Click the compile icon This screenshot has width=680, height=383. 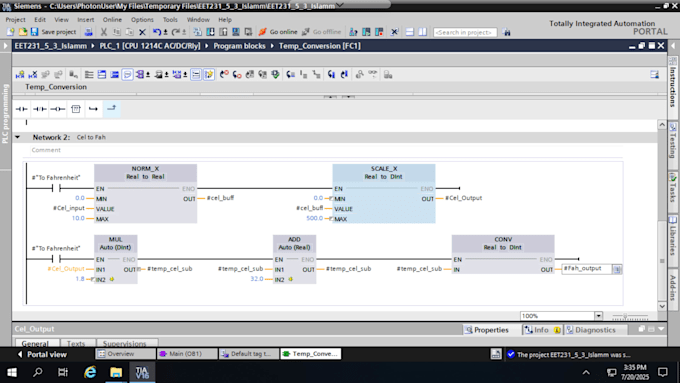pos(197,32)
